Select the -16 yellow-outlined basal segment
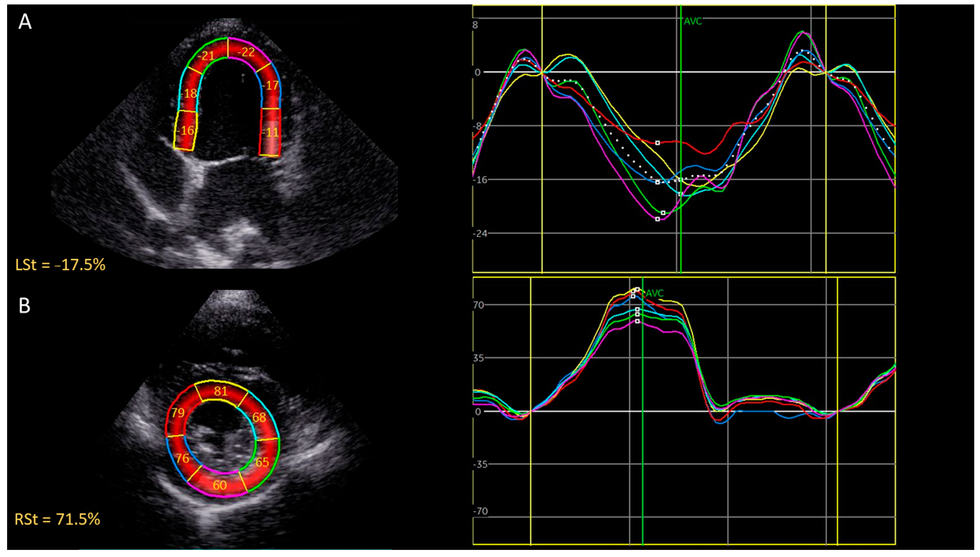Image resolution: width=980 pixels, height=557 pixels. pos(186,130)
